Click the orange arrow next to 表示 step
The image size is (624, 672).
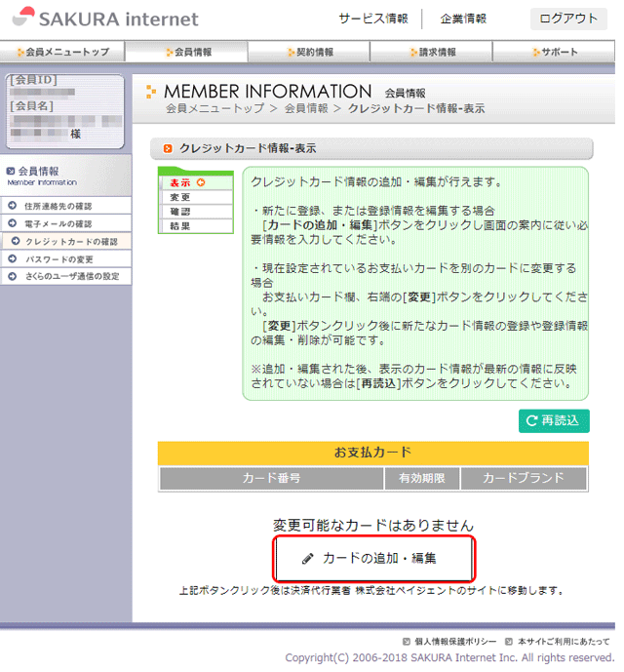[x=201, y=182]
